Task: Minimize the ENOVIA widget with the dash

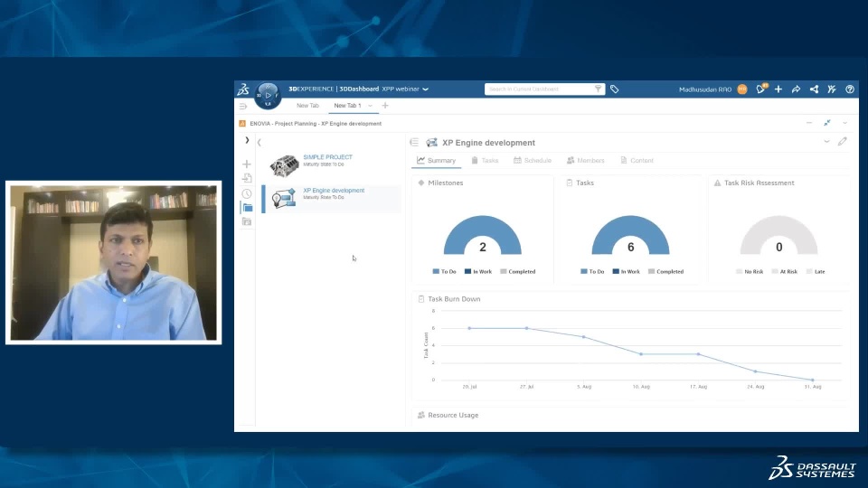Action: pyautogui.click(x=809, y=123)
